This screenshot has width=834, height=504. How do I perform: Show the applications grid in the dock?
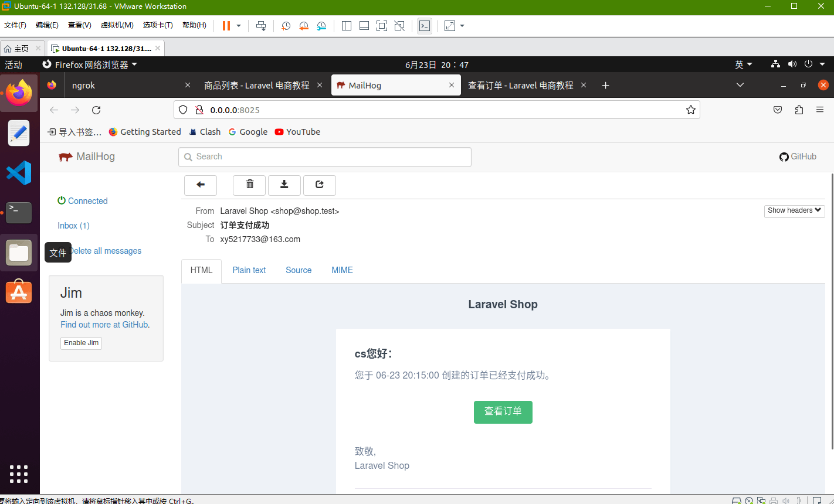pos(19,474)
